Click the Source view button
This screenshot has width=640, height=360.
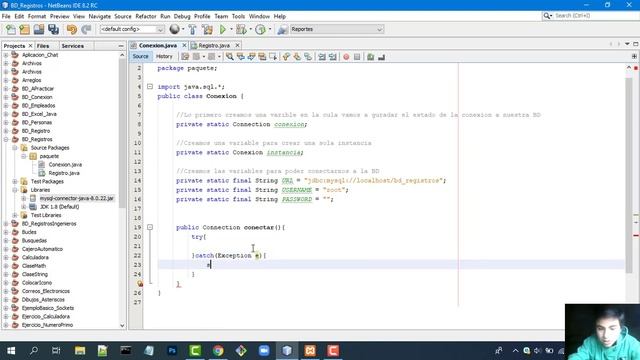pos(140,56)
